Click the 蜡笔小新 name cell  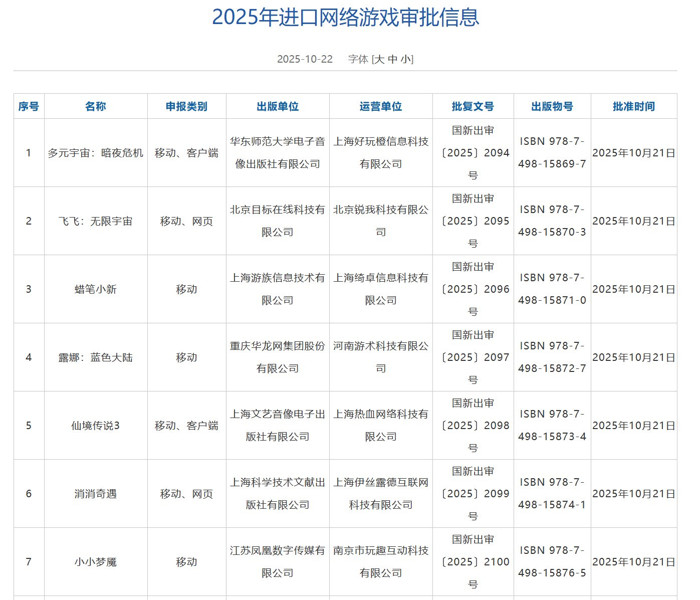pos(96,289)
